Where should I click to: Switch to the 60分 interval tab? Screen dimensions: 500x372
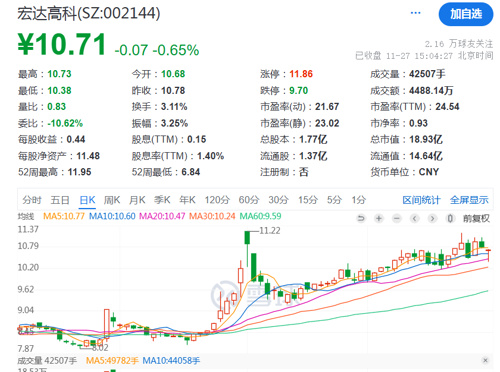pyautogui.click(x=249, y=200)
